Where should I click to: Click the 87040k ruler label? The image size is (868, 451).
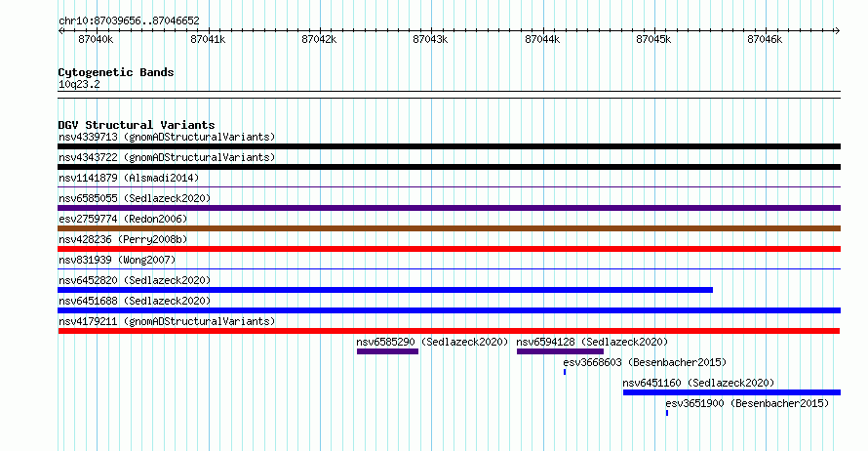tap(96, 40)
